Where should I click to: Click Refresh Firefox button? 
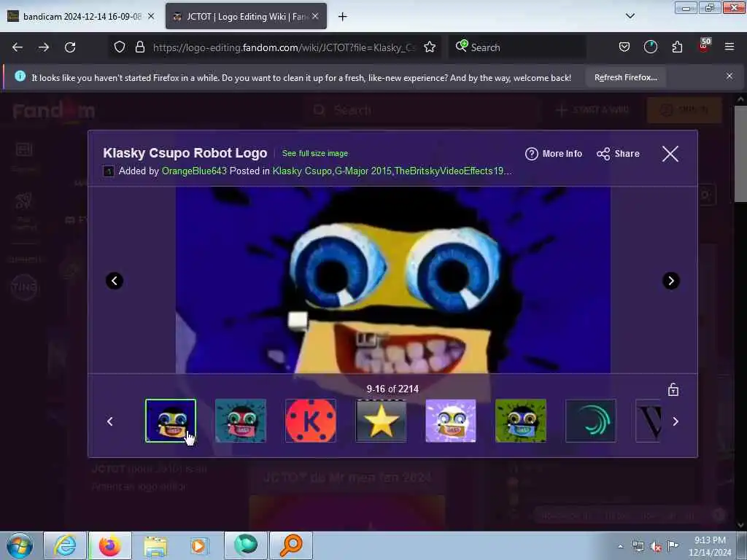coord(625,77)
